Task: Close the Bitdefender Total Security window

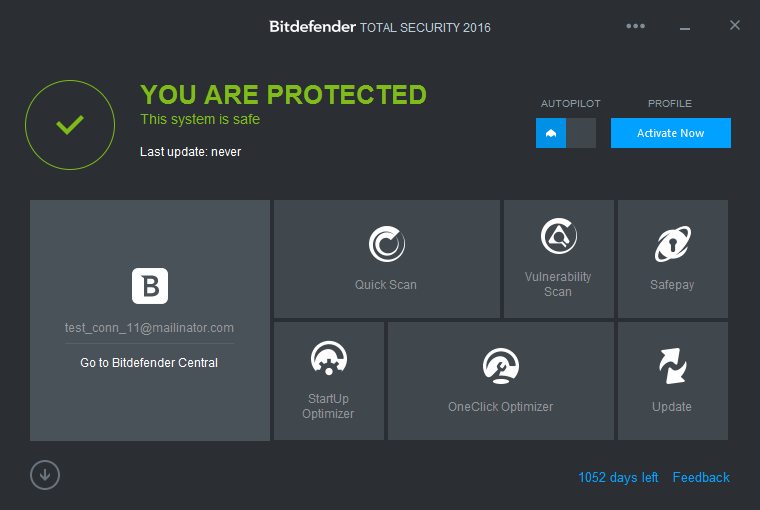Action: (735, 25)
